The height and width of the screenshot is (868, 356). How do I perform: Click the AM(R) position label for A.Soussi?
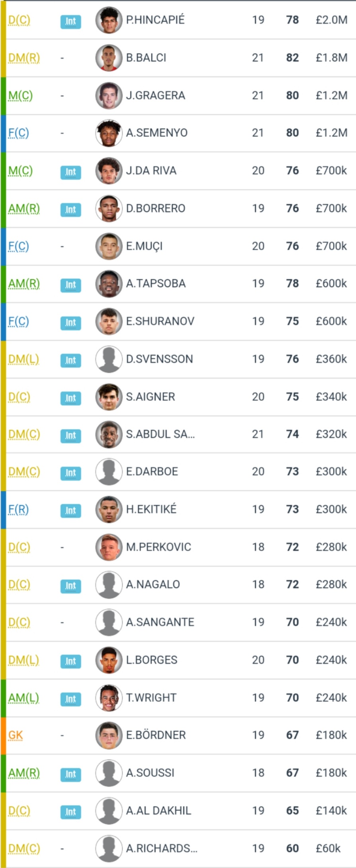24,773
